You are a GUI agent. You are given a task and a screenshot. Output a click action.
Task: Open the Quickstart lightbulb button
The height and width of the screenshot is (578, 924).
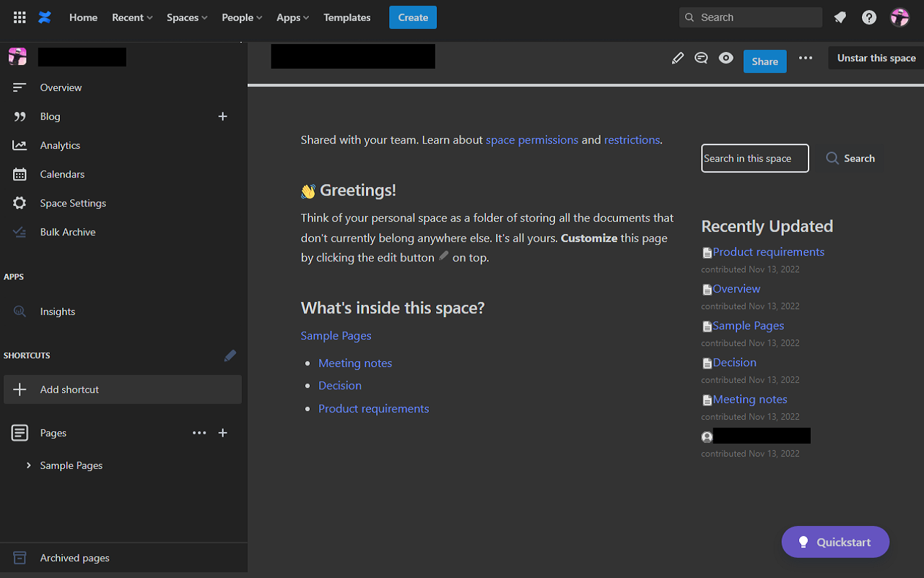tap(835, 542)
